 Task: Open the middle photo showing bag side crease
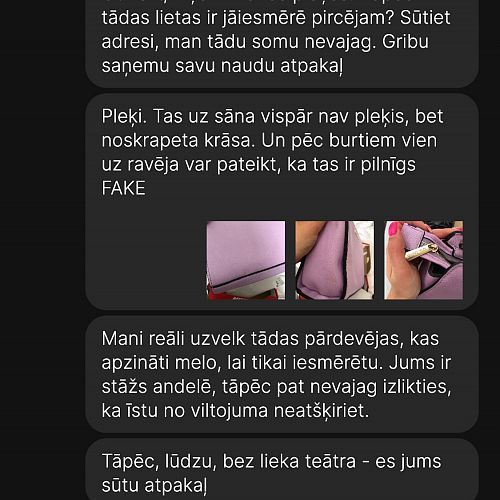point(334,260)
